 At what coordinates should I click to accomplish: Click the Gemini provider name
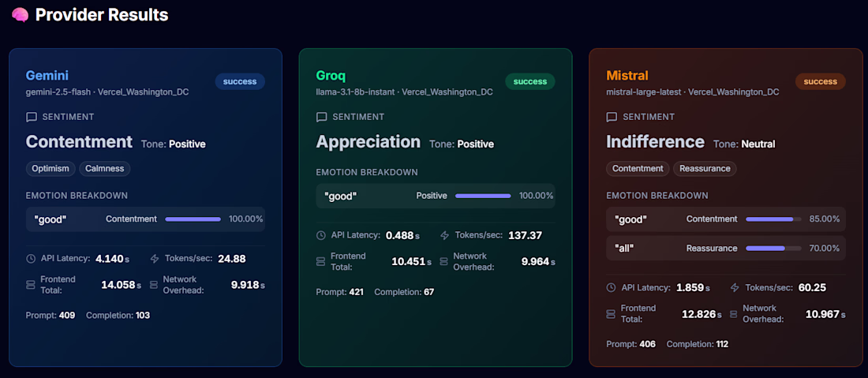[x=47, y=75]
